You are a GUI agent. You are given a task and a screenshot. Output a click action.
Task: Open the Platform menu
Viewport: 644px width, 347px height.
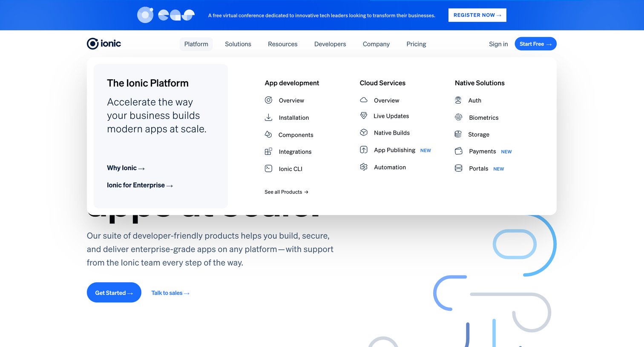[196, 44]
